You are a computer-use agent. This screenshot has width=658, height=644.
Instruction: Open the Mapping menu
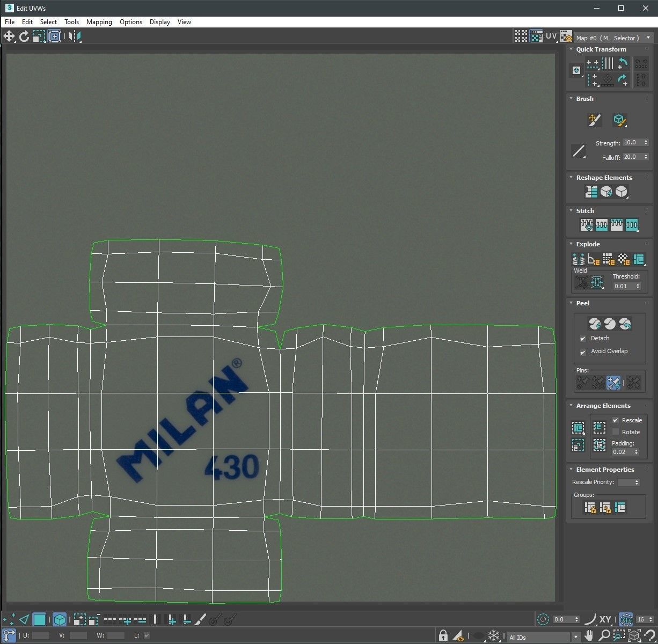point(99,22)
